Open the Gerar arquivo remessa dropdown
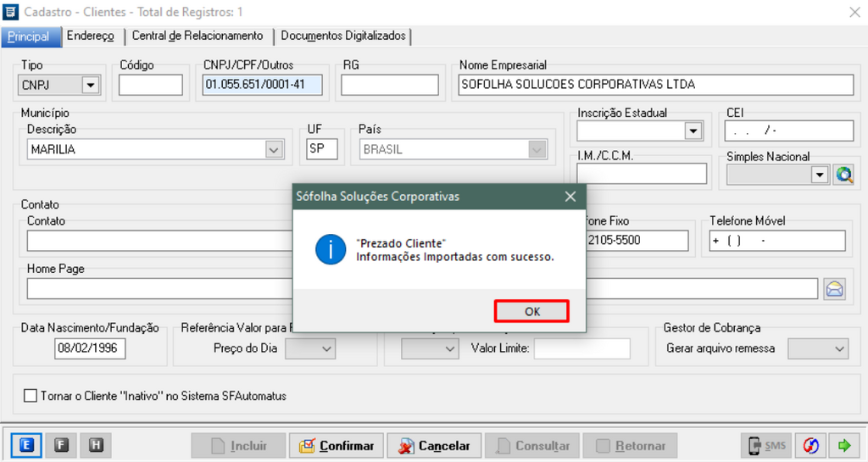 838,348
